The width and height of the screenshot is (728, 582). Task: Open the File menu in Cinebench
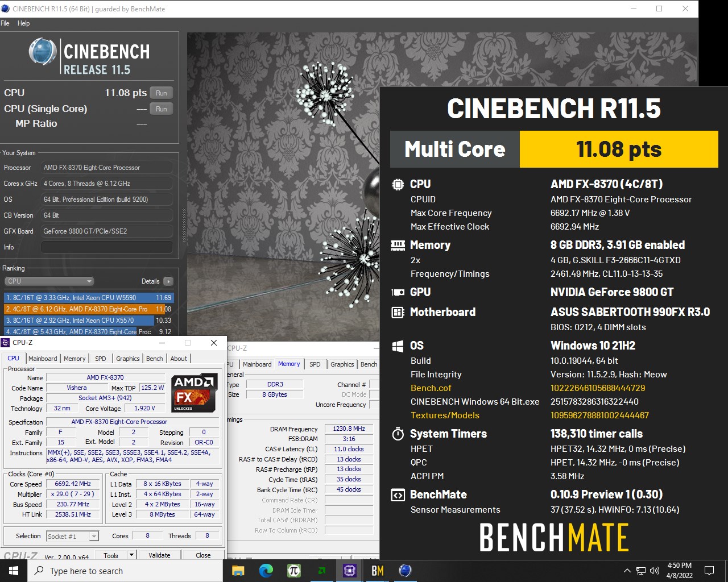pos(5,23)
